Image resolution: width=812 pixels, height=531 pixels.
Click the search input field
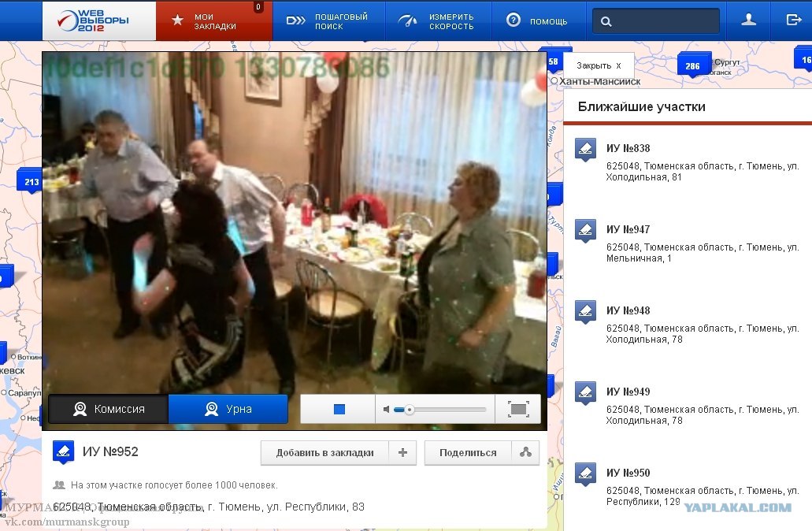pyautogui.click(x=655, y=21)
